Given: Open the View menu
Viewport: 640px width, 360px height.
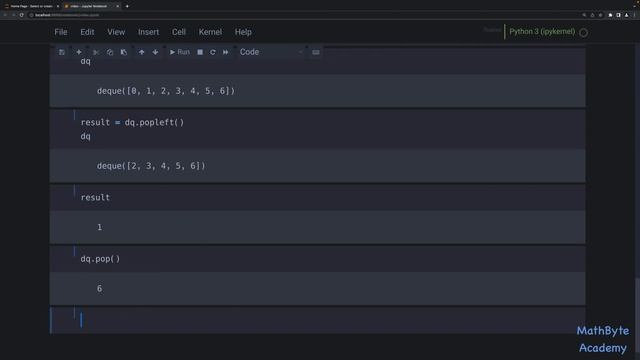Looking at the screenshot, I should [116, 32].
